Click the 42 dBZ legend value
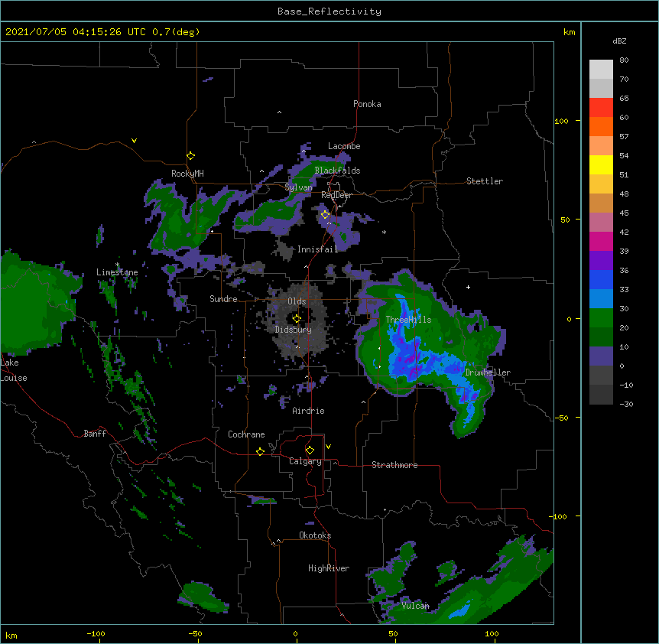Viewport: 659px width, 644px height. point(624,232)
